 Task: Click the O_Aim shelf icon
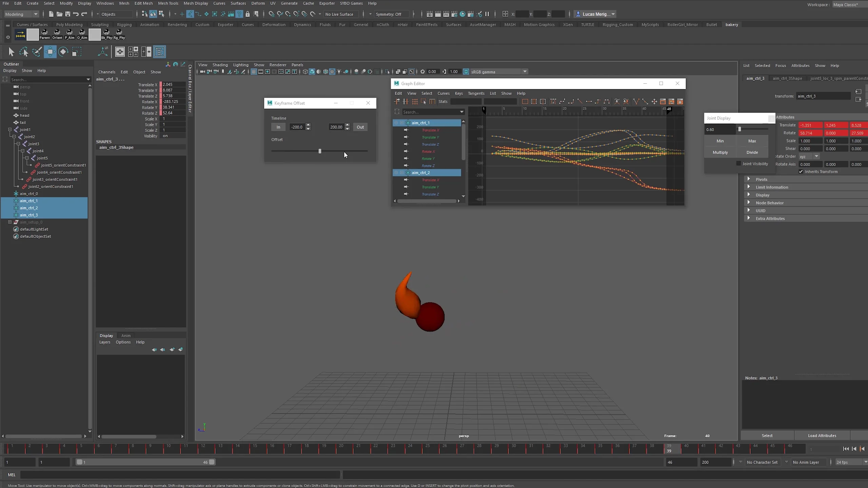pyautogui.click(x=82, y=34)
